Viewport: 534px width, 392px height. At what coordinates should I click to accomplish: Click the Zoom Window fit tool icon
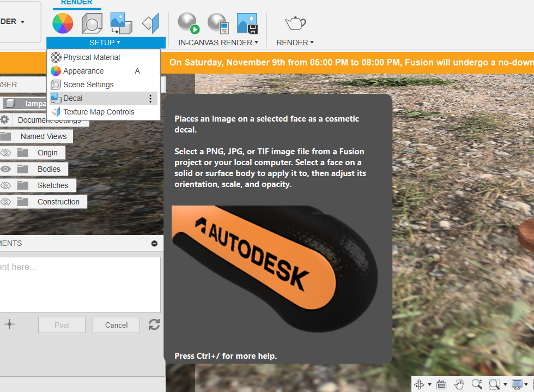point(494,384)
